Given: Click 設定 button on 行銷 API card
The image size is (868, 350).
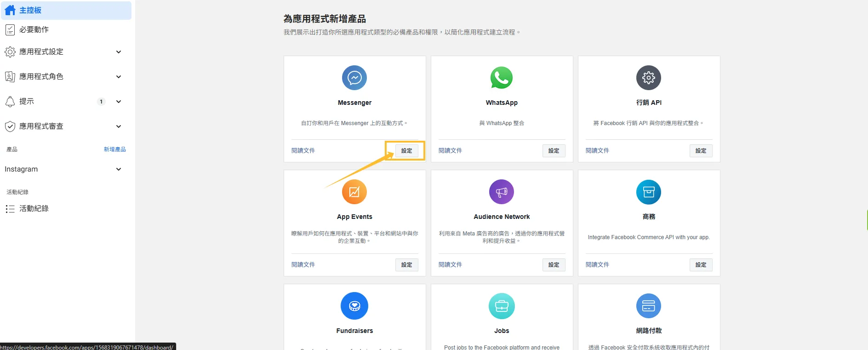Looking at the screenshot, I should click(x=701, y=151).
